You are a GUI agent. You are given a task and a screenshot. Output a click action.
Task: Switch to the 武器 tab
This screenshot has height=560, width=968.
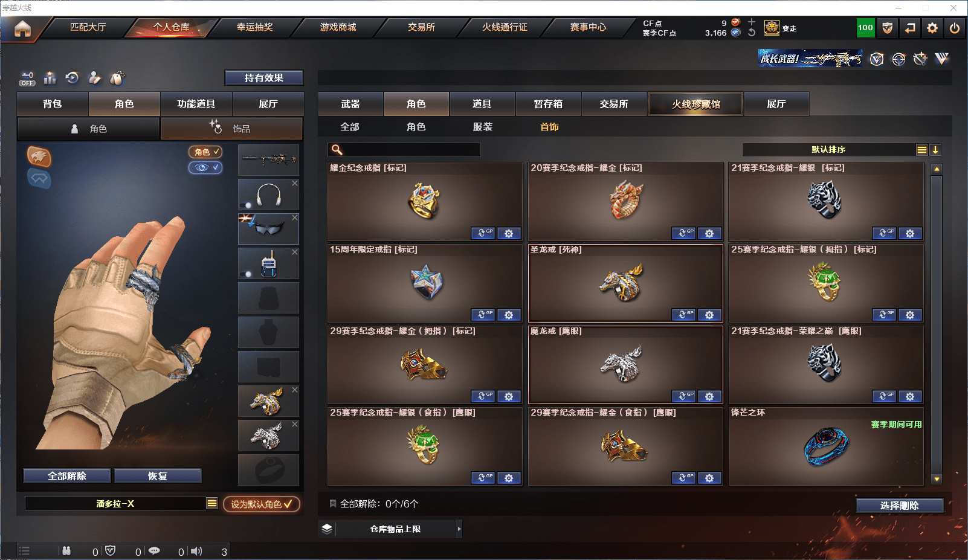pos(350,104)
